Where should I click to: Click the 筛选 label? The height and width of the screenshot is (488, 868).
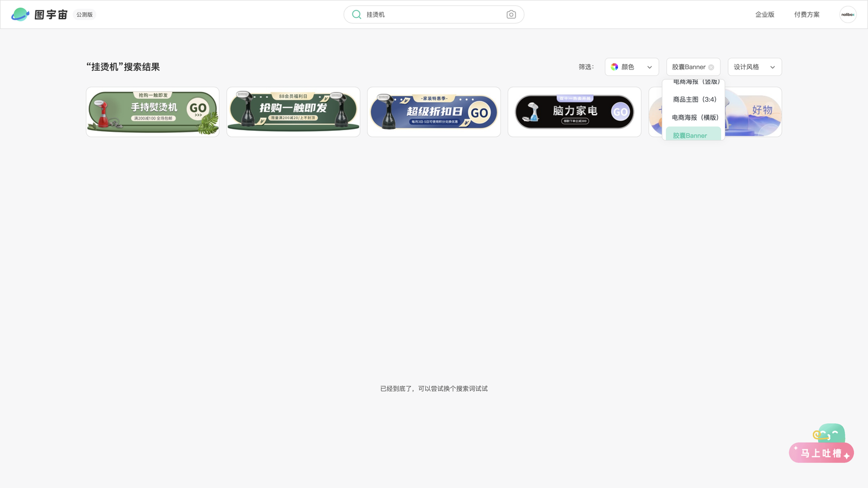[586, 67]
